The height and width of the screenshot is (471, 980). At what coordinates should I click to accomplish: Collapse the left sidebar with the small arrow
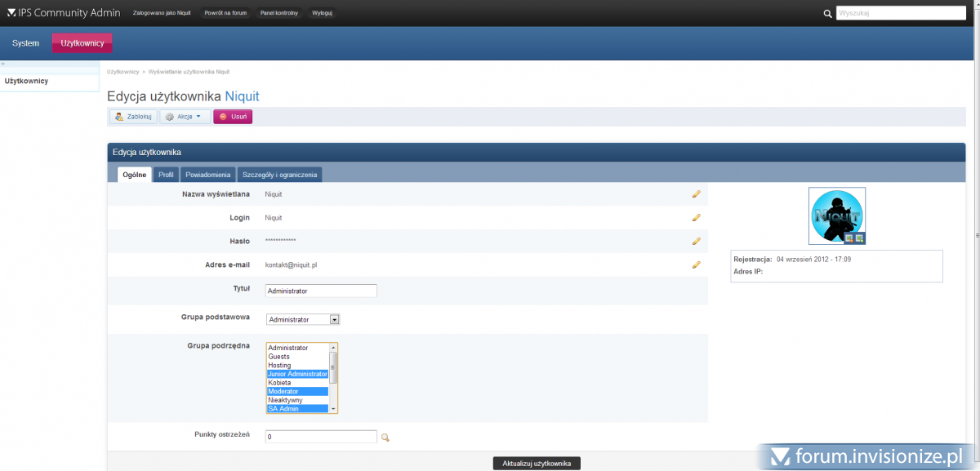[3, 64]
